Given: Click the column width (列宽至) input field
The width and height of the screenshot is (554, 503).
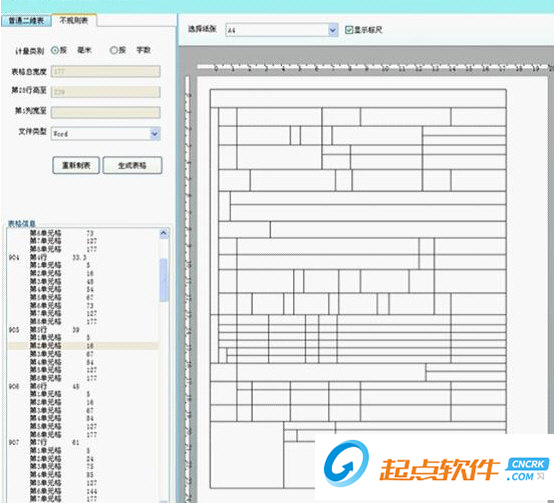Looking at the screenshot, I should tap(106, 112).
